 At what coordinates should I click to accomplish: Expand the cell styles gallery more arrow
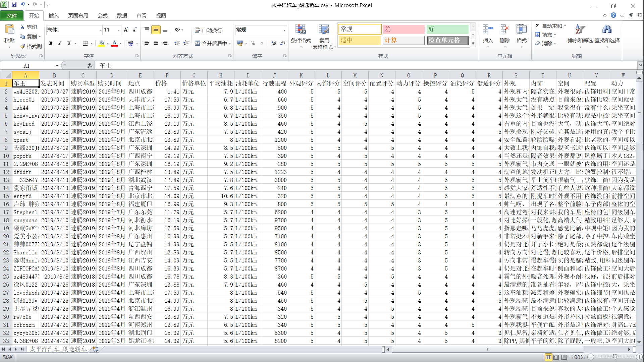point(473,43)
